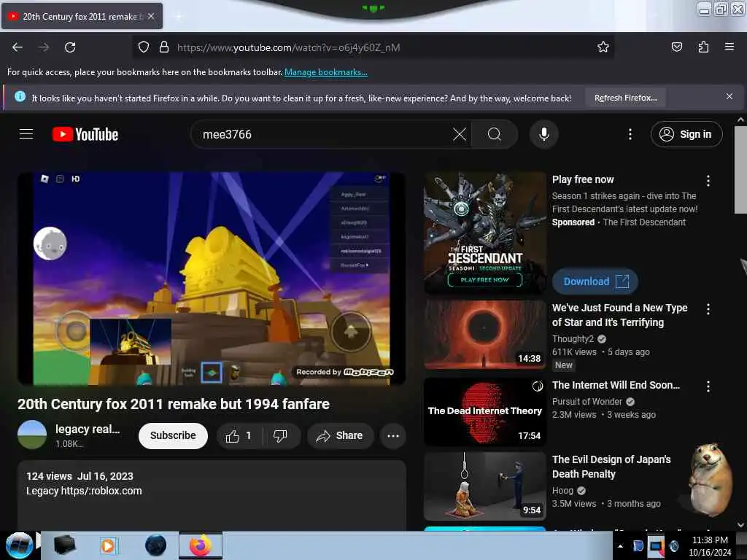Click the Sign in button

point(686,134)
